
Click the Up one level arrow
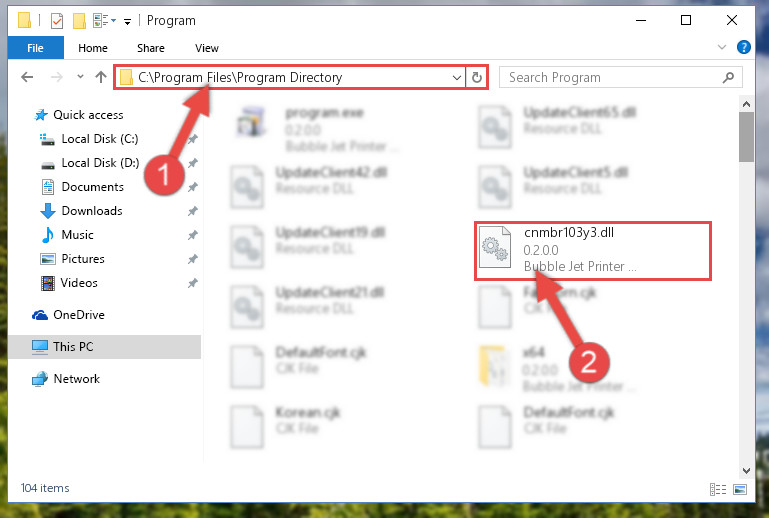[x=101, y=77]
